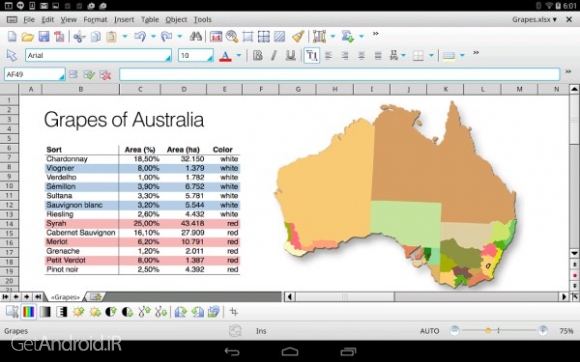Cancel cell input with the red X
This screenshot has height=362, width=580.
tap(105, 75)
